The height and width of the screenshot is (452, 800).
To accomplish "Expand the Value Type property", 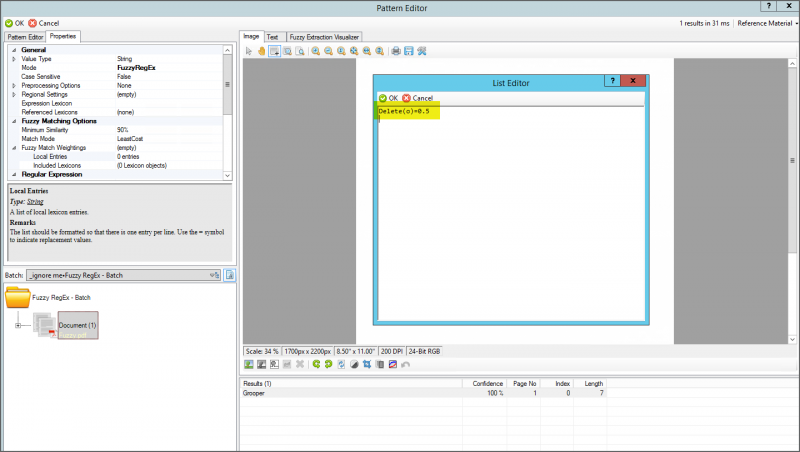I will click(x=14, y=59).
